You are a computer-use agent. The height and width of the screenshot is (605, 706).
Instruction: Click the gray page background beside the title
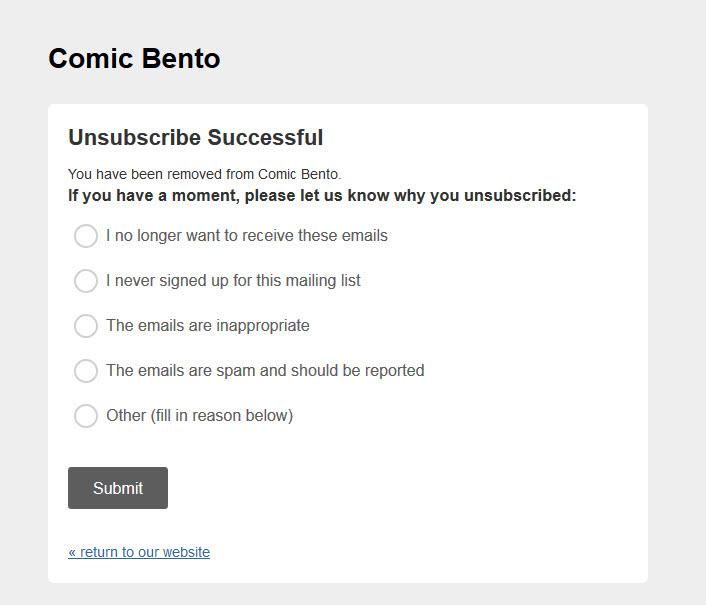pyautogui.click(x=450, y=58)
